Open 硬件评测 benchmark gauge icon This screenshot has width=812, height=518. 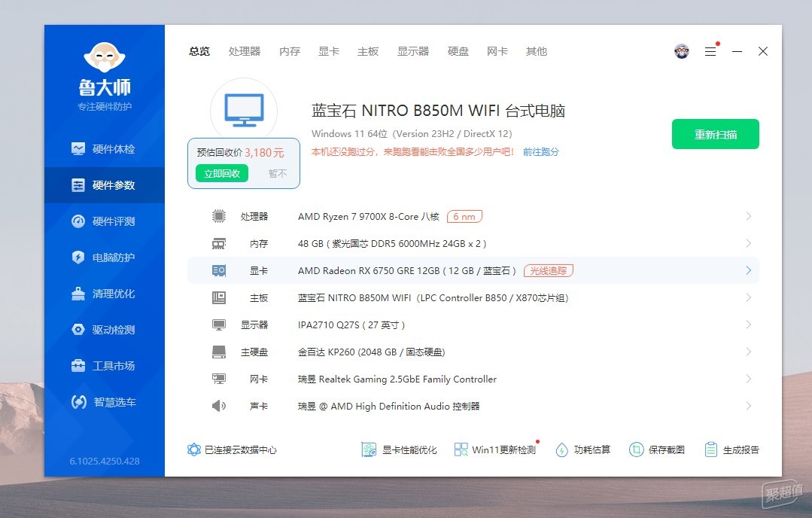(x=78, y=221)
